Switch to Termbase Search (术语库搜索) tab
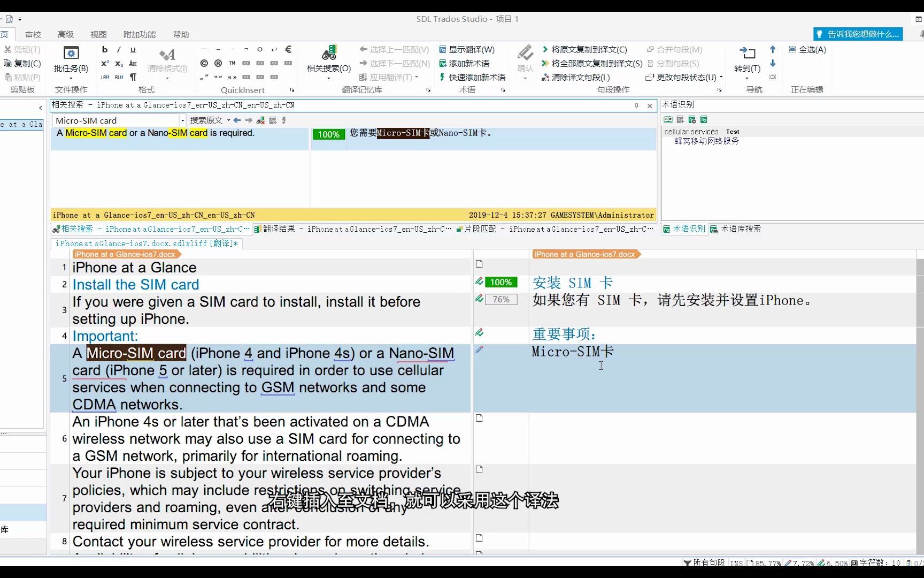 pos(736,229)
